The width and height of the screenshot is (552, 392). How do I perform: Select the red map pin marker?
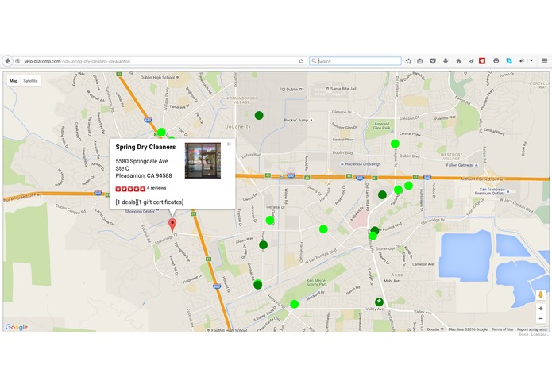pos(172,225)
